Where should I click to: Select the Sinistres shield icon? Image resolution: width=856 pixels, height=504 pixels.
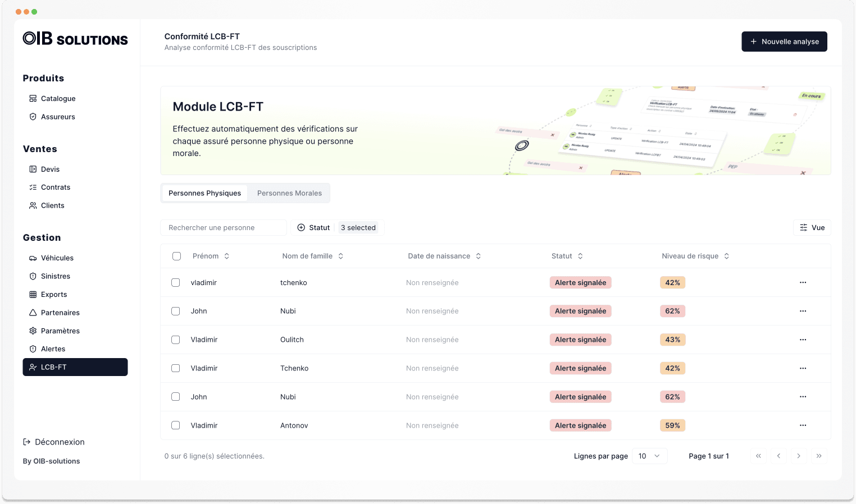[33, 276]
